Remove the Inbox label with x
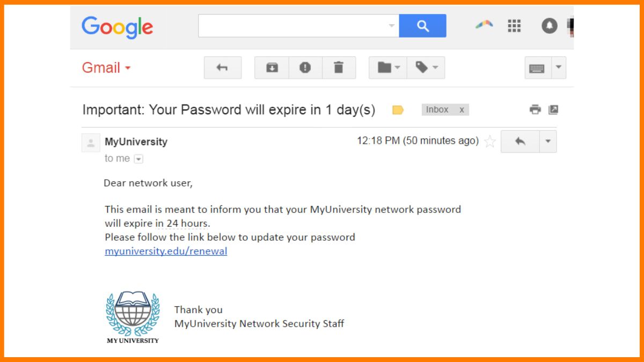Viewport: 644px width, 362px height. click(x=462, y=110)
